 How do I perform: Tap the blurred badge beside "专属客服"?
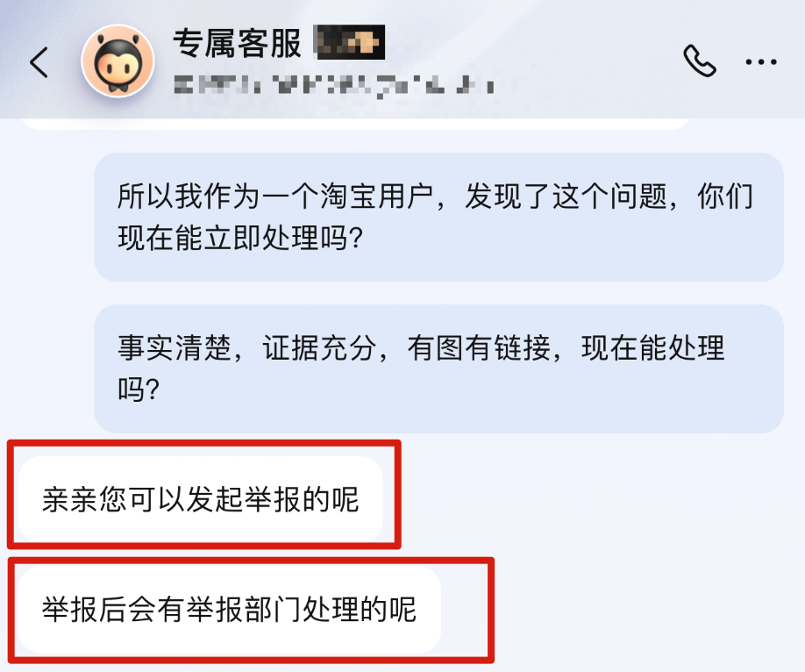pyautogui.click(x=350, y=42)
